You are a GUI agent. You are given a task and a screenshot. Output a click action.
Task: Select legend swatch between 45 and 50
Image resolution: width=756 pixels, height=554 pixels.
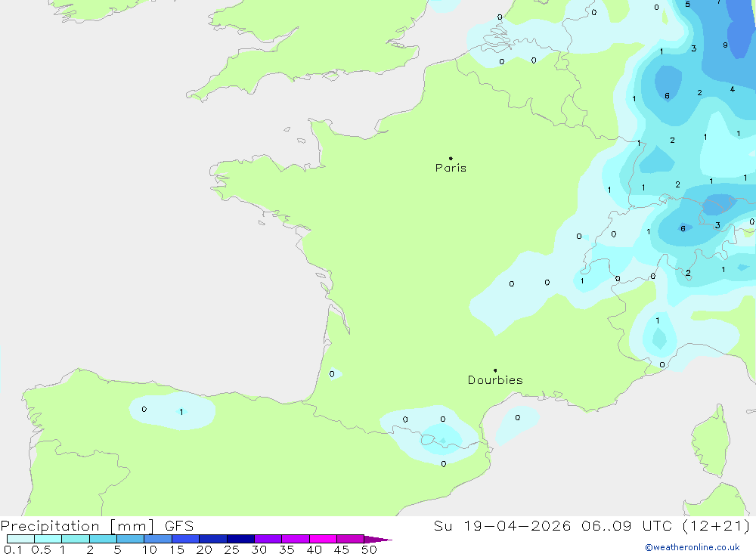[350, 539]
